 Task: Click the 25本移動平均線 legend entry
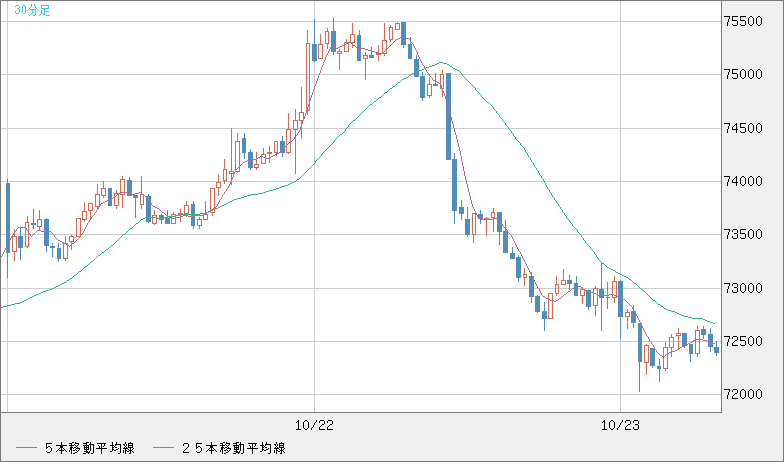233,448
